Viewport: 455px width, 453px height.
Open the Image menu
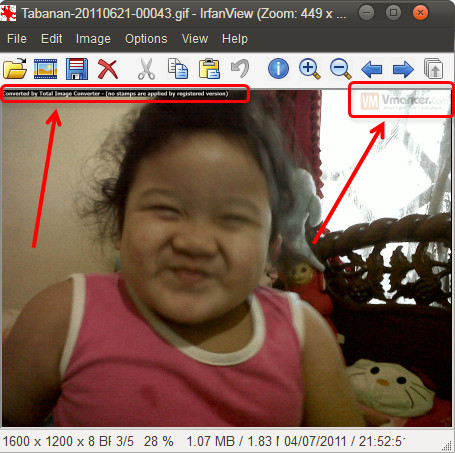click(93, 39)
